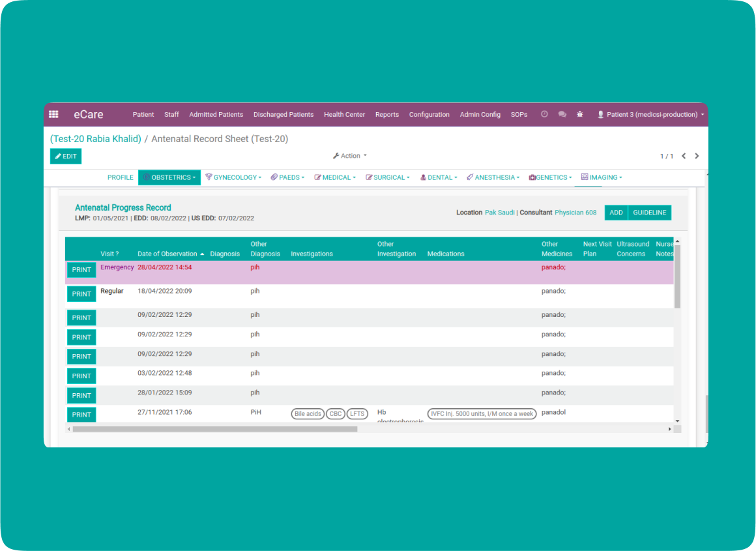Click the bug debug icon

coord(579,114)
